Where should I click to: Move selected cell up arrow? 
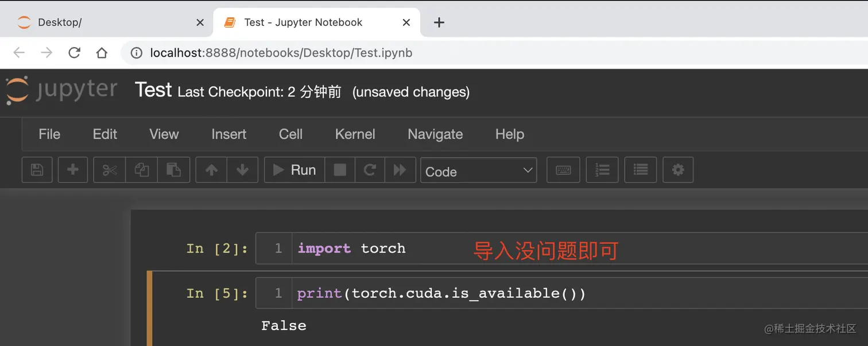(211, 170)
